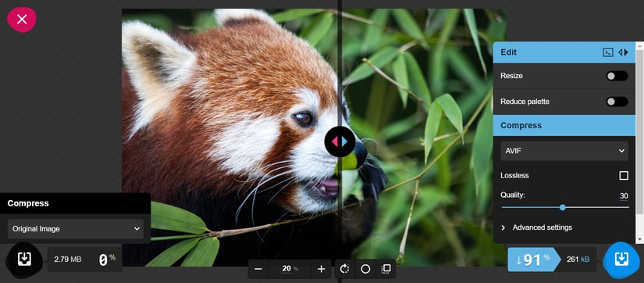Open the AVIF format dropdown
The width and height of the screenshot is (644, 283).
click(564, 151)
